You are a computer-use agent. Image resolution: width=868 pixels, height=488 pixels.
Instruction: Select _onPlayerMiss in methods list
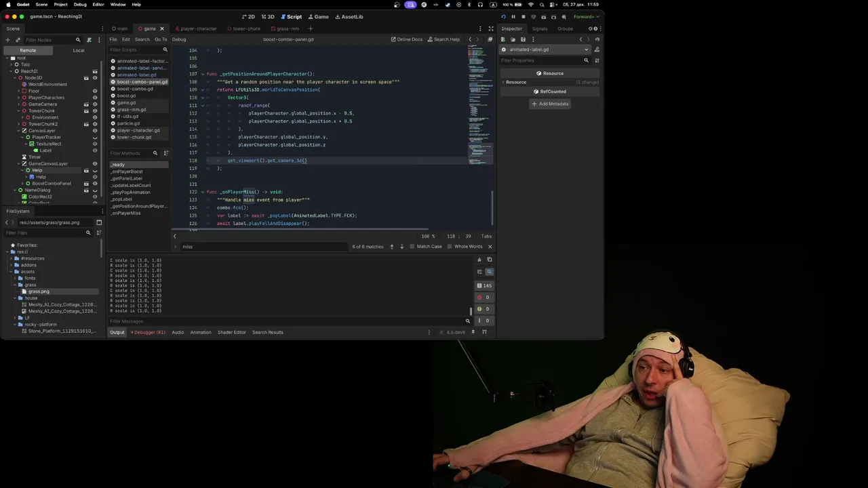point(126,213)
